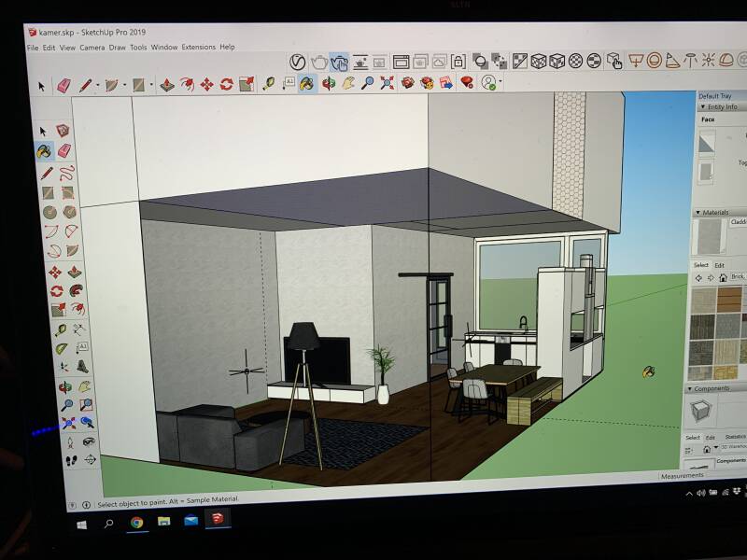This screenshot has width=747, height=560.
Task: Open the Extensions menu
Action: 199,47
